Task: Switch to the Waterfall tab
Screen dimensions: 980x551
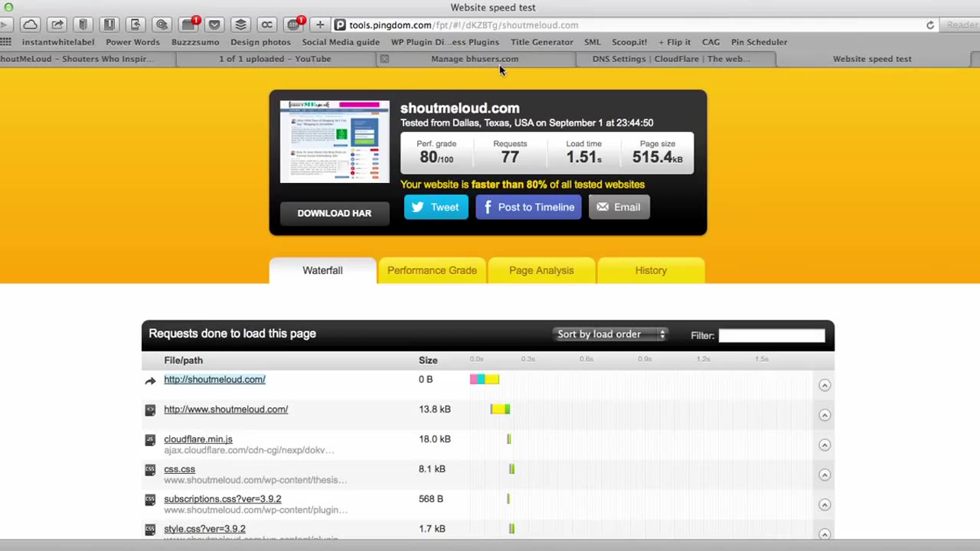Action: click(322, 270)
